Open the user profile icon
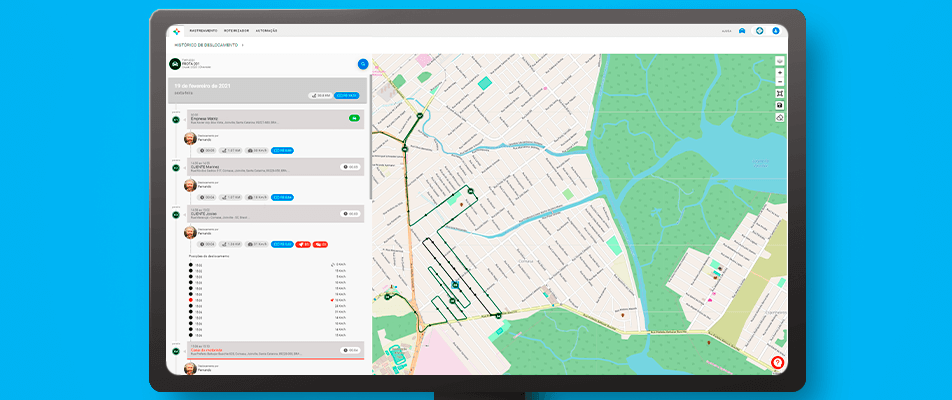The height and width of the screenshot is (400, 952). coord(776,31)
